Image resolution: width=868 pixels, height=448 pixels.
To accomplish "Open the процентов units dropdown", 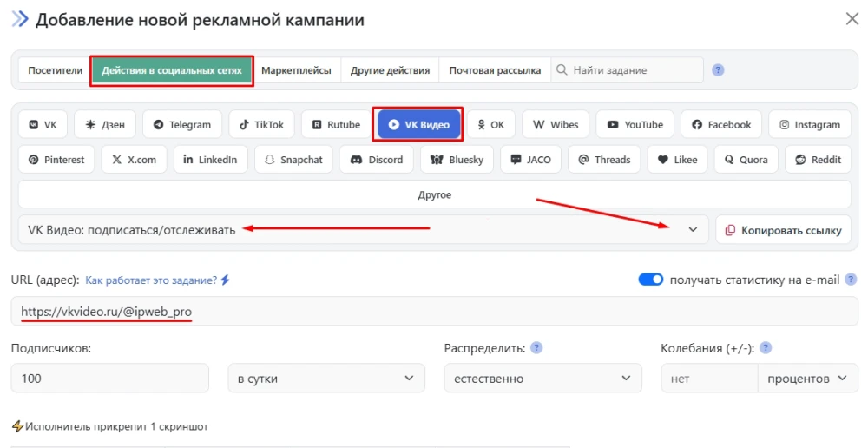I will [807, 379].
